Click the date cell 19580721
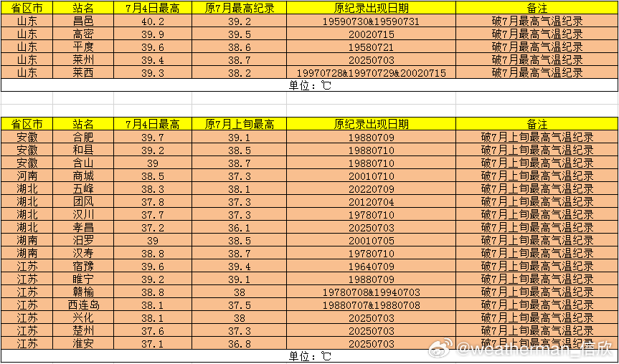This screenshot has height=364, width=619. [x=371, y=47]
